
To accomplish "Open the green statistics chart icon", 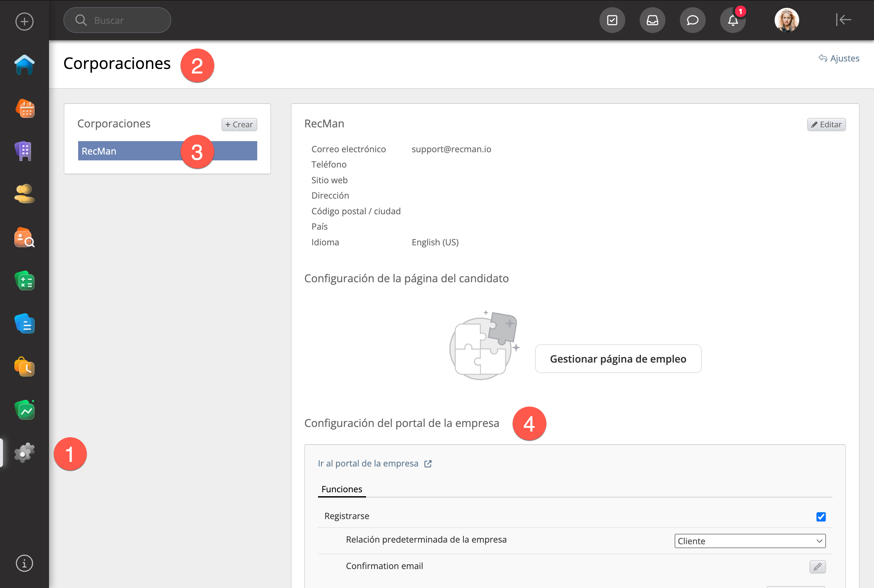I will [25, 410].
